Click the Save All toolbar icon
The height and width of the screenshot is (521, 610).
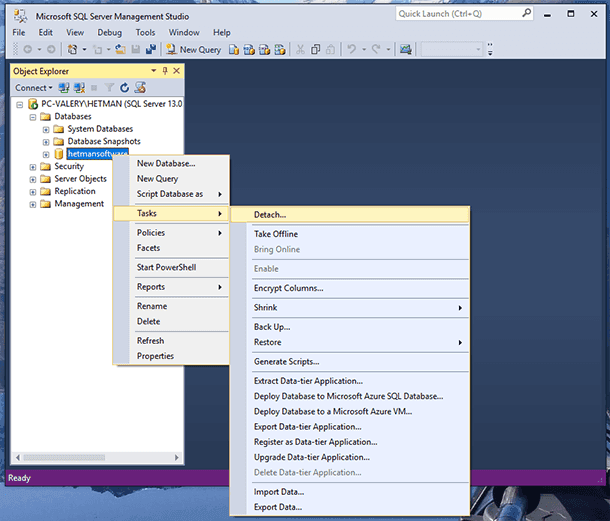(x=151, y=49)
